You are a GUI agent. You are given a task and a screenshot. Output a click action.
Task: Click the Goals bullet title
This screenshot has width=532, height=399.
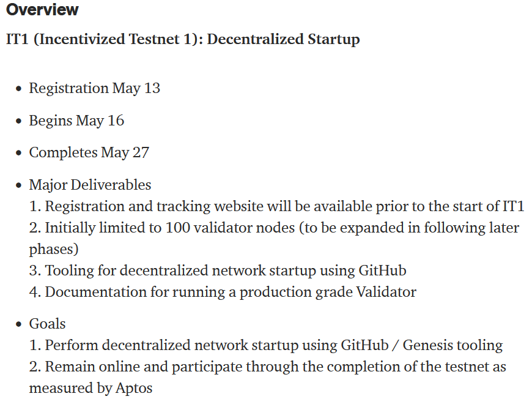(47, 324)
